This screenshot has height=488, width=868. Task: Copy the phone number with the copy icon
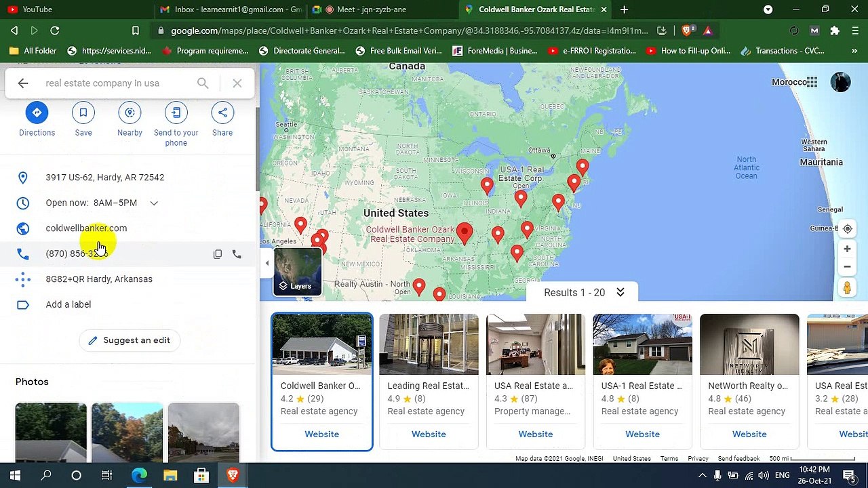[x=218, y=254]
